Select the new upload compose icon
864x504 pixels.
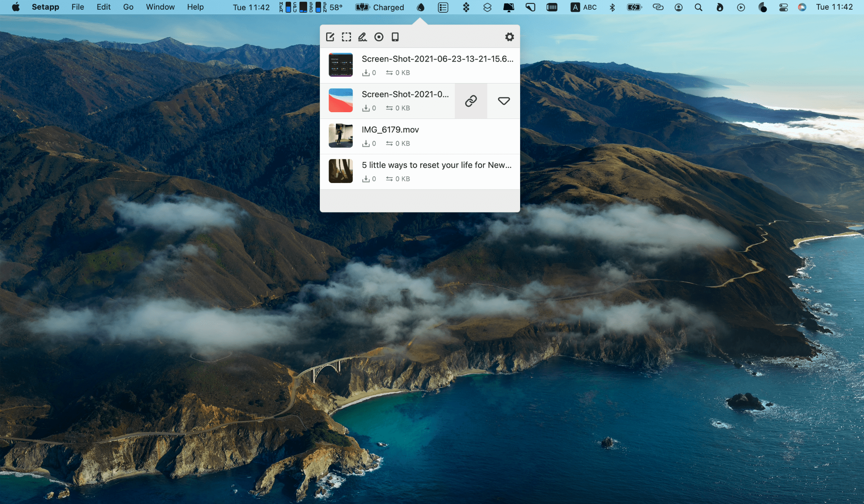(x=331, y=37)
